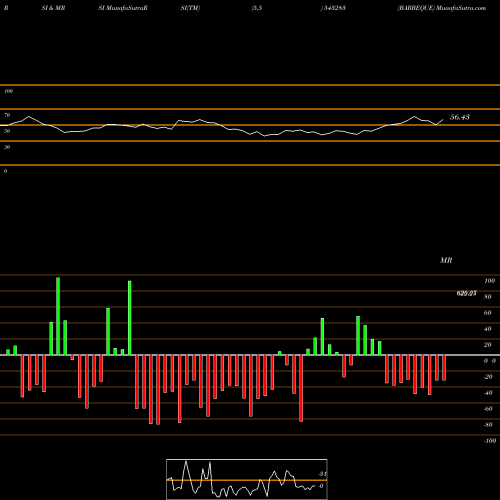The image size is (500, 500).
Task: Click the histogram axis label -60
Action: (488, 409)
